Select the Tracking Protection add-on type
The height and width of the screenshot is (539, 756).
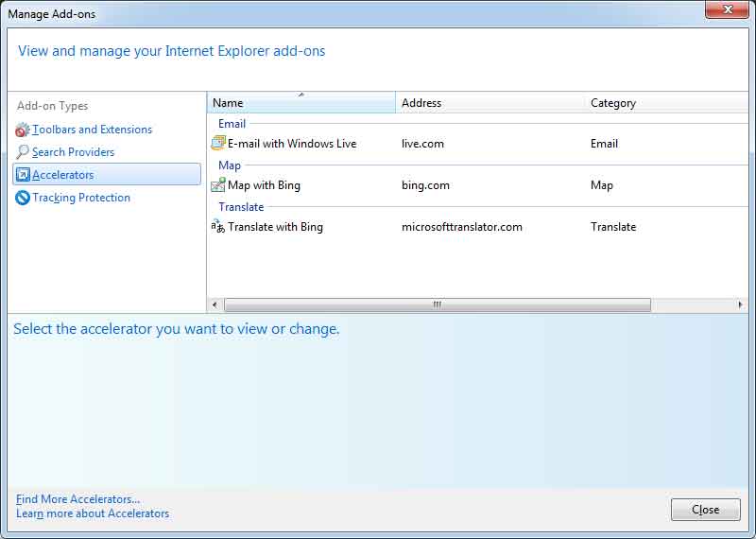[81, 198]
